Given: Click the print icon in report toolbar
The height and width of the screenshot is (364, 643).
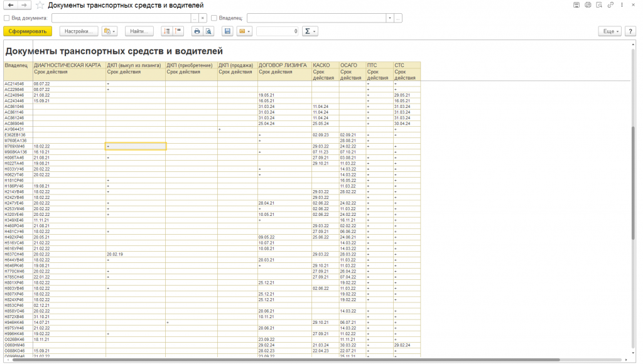Looking at the screenshot, I should 197,31.
